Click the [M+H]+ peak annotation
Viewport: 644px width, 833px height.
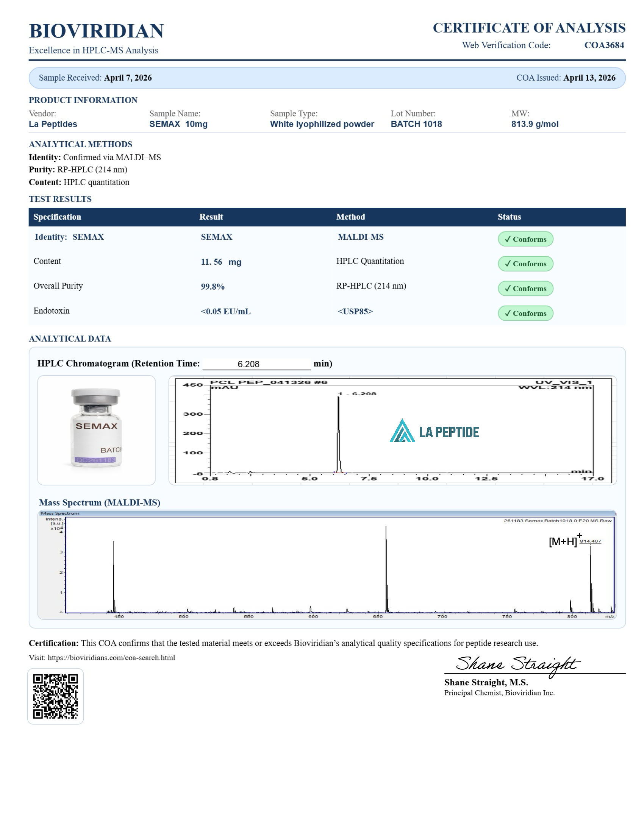pos(564,541)
